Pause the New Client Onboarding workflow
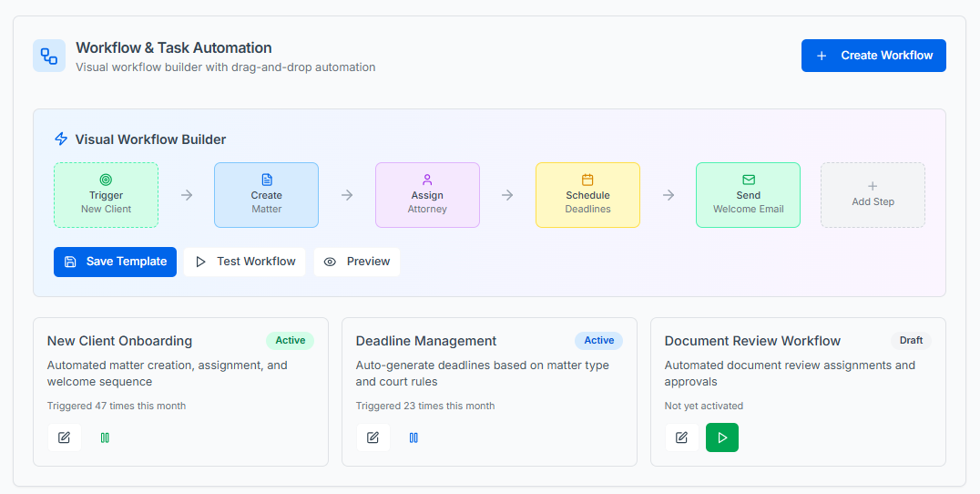The height and width of the screenshot is (494, 980). pos(105,437)
